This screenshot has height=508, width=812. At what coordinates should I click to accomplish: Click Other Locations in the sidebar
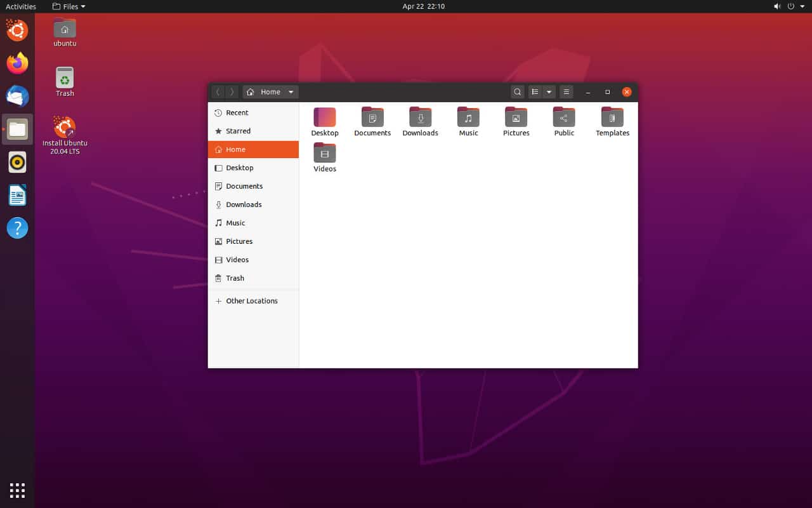252,300
